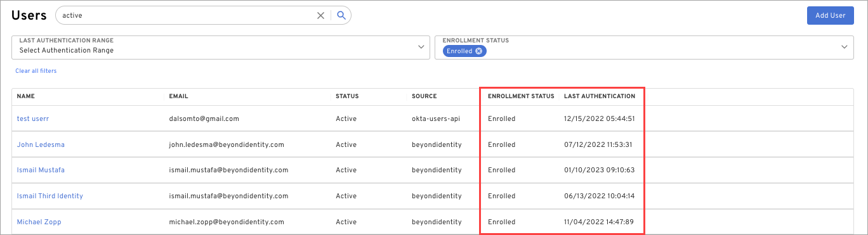Sort by the Last Authentication column header
The image size is (868, 235).
(600, 96)
